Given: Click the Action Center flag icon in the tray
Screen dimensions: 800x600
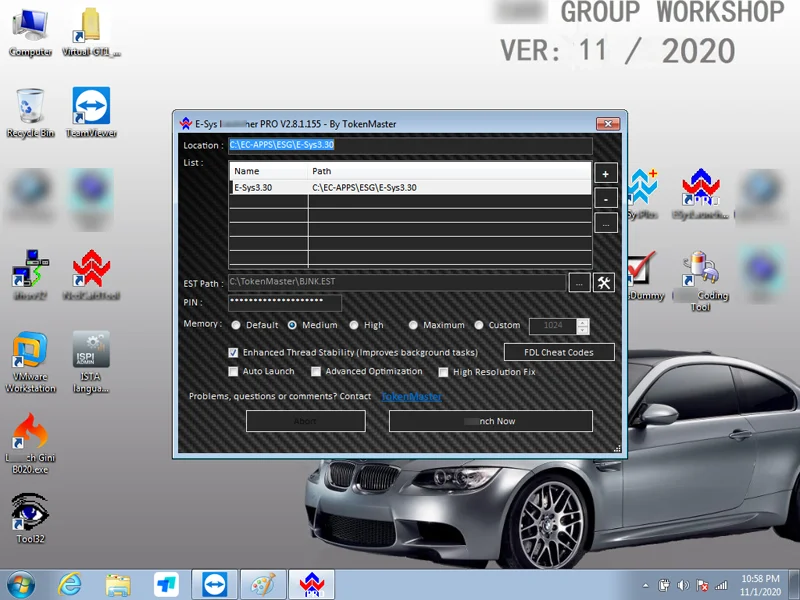Looking at the screenshot, I should 702,586.
